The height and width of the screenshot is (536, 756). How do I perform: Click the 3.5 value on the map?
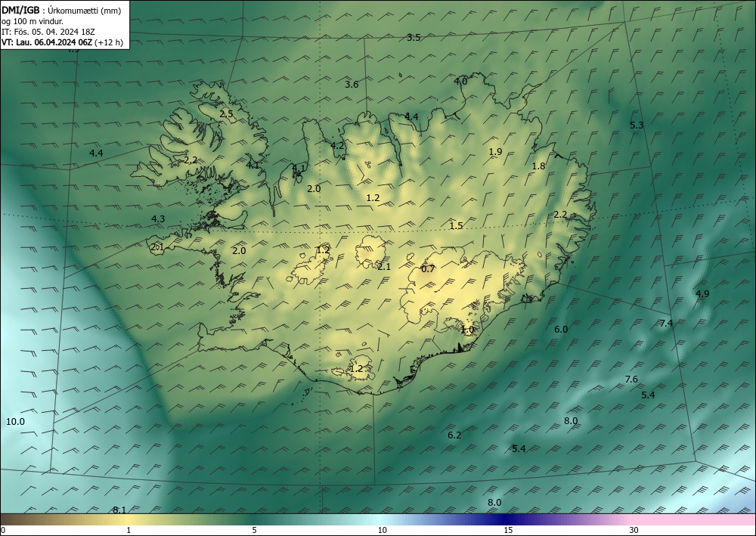point(414,38)
